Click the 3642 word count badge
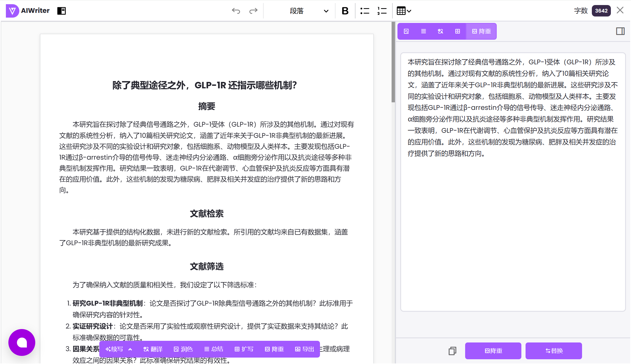 pyautogui.click(x=601, y=11)
